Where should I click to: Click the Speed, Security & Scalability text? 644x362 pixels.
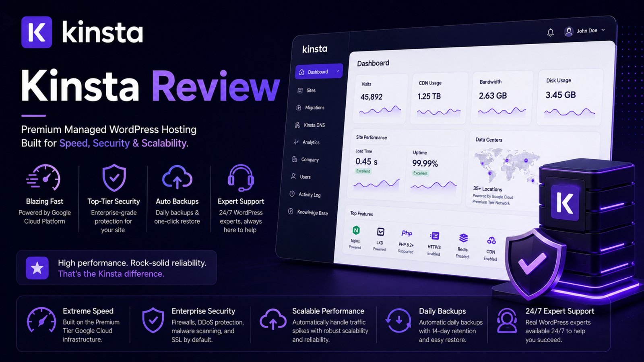tap(124, 143)
